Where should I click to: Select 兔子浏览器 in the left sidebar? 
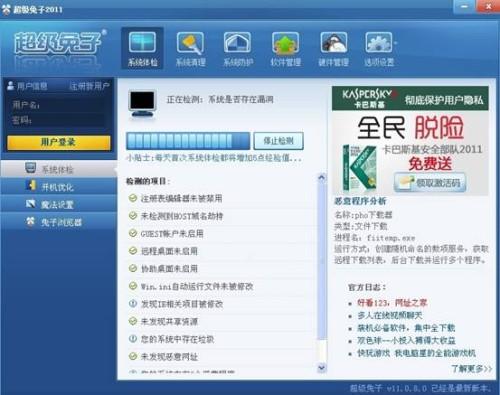coord(59,222)
